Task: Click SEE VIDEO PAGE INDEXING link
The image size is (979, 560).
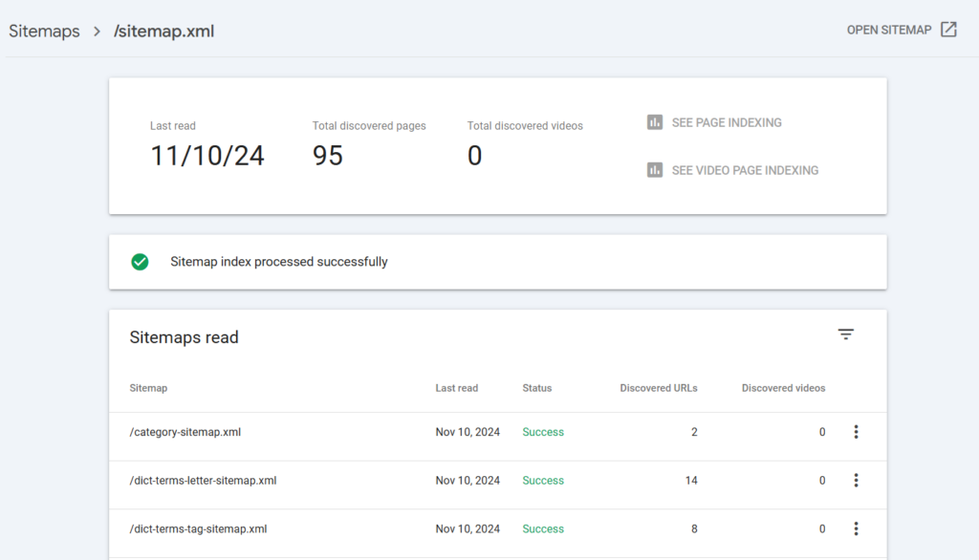Action: click(x=745, y=170)
